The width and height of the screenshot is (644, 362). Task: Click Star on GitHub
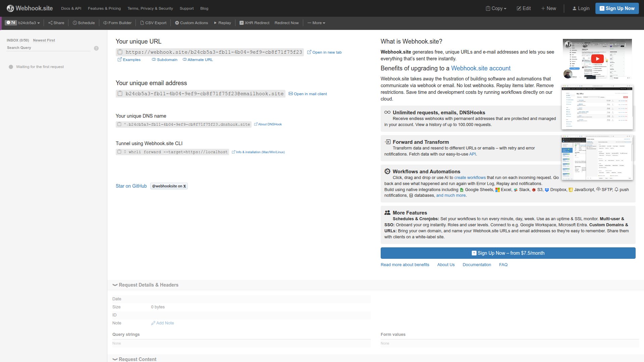pos(131,186)
